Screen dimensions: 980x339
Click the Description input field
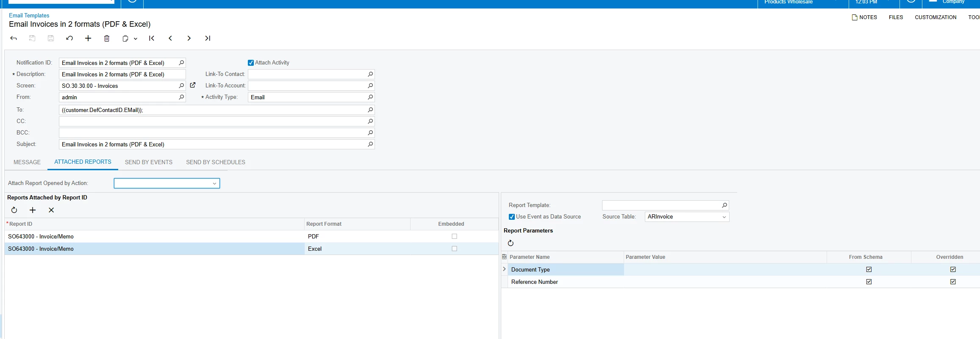coord(122,74)
